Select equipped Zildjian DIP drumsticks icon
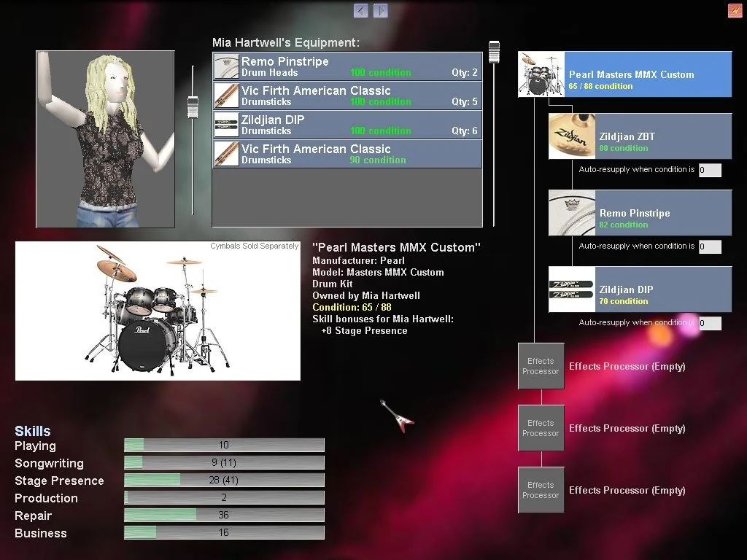The height and width of the screenshot is (560, 747). point(572,289)
